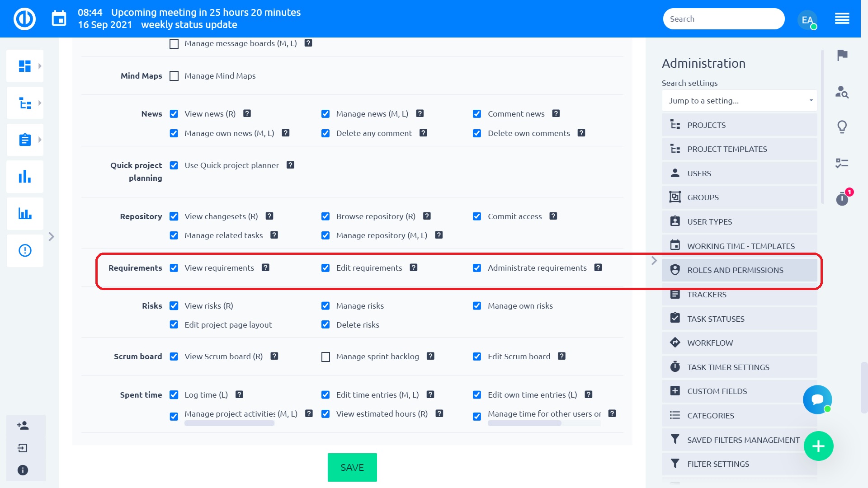Open the Jump to a setting dropdown
Viewport: 868px width, 488px height.
[739, 101]
